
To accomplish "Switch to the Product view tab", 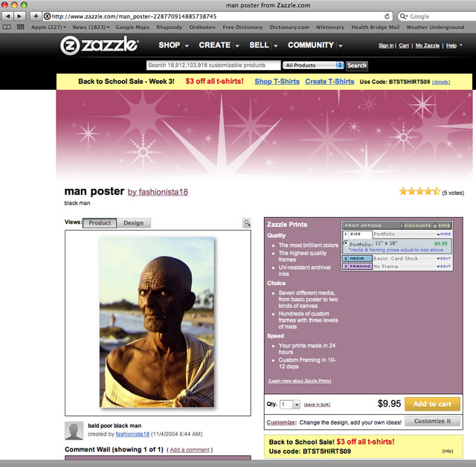I will (x=100, y=223).
